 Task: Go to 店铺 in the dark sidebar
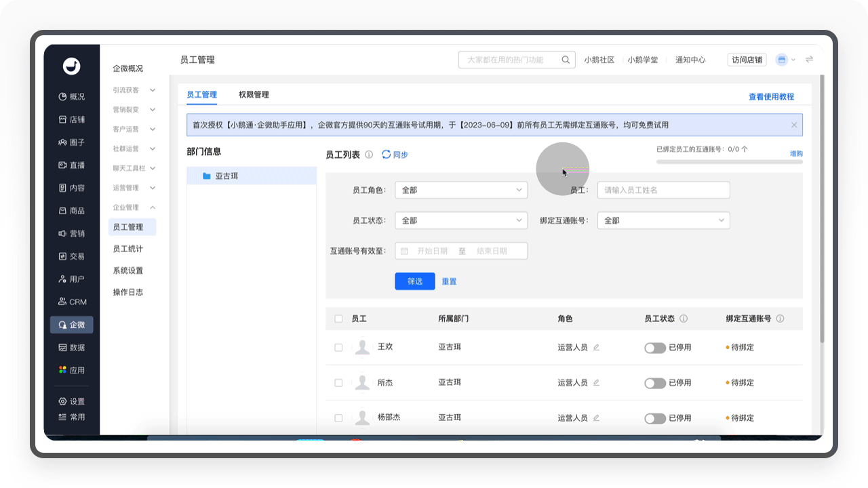coord(71,120)
